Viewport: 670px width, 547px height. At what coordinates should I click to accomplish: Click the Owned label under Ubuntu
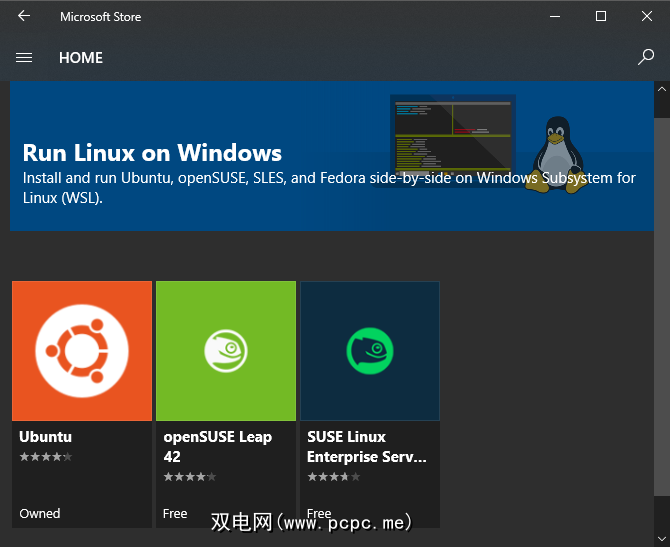pyautogui.click(x=40, y=513)
